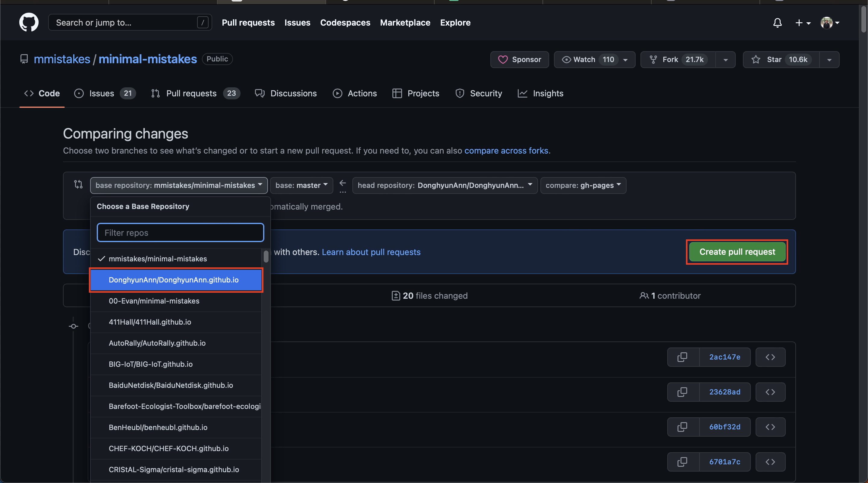Viewport: 868px width, 483px height.
Task: Open Learn about pull requests link
Action: coord(371,252)
